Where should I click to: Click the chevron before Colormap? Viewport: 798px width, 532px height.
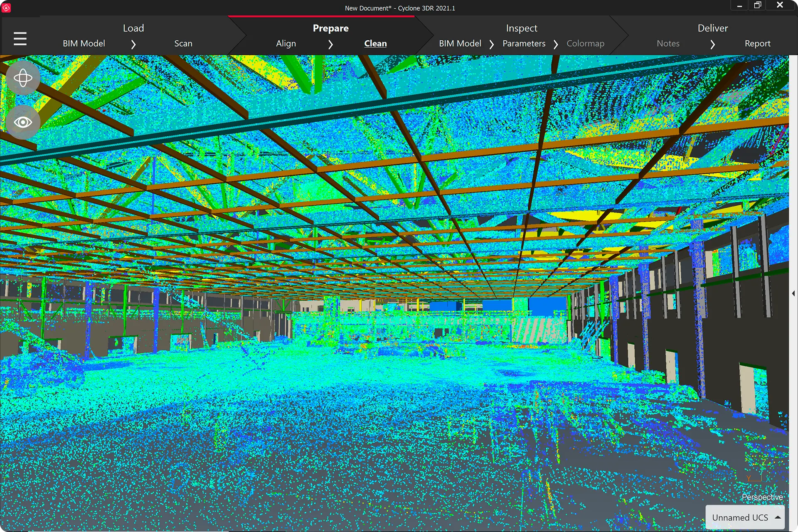click(x=556, y=44)
